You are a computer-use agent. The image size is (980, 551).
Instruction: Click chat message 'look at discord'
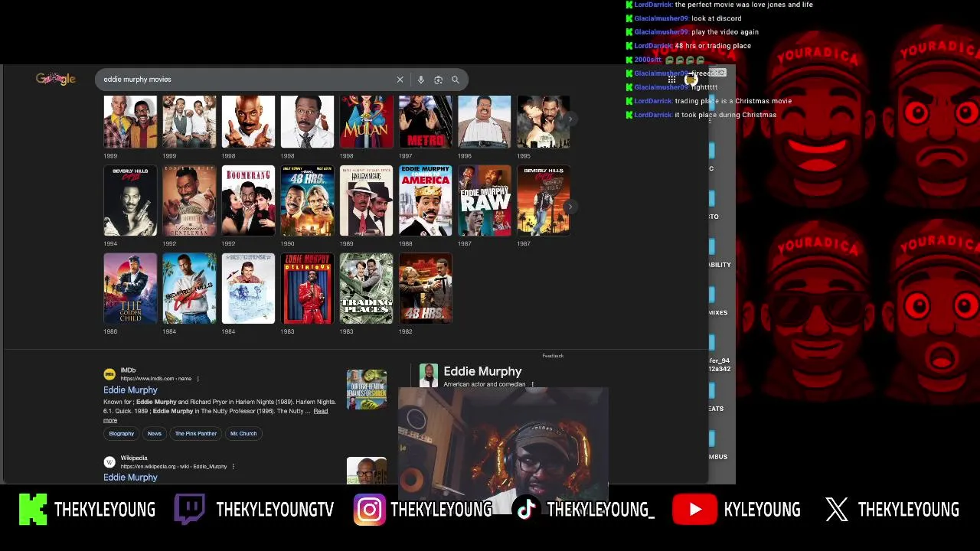[x=716, y=18]
